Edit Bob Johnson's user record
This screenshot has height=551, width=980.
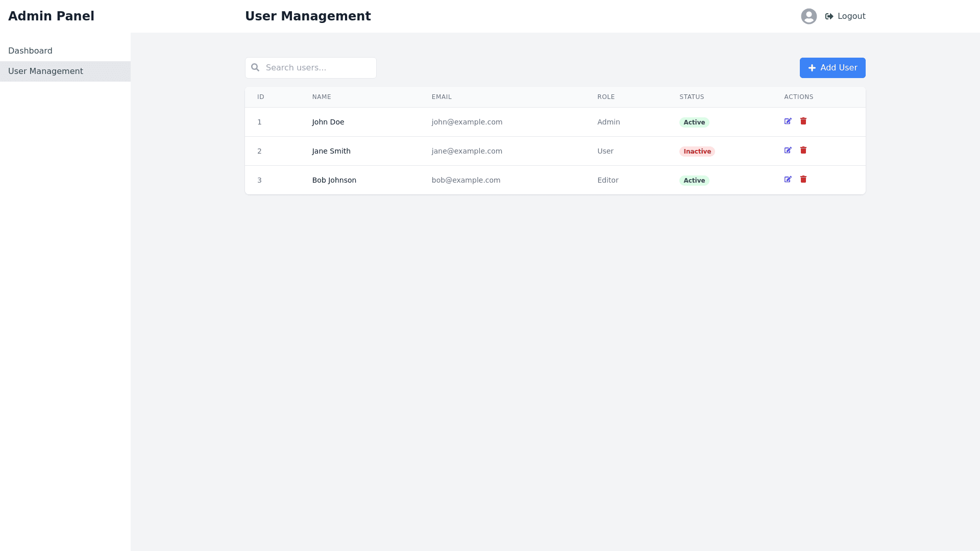pos(788,180)
